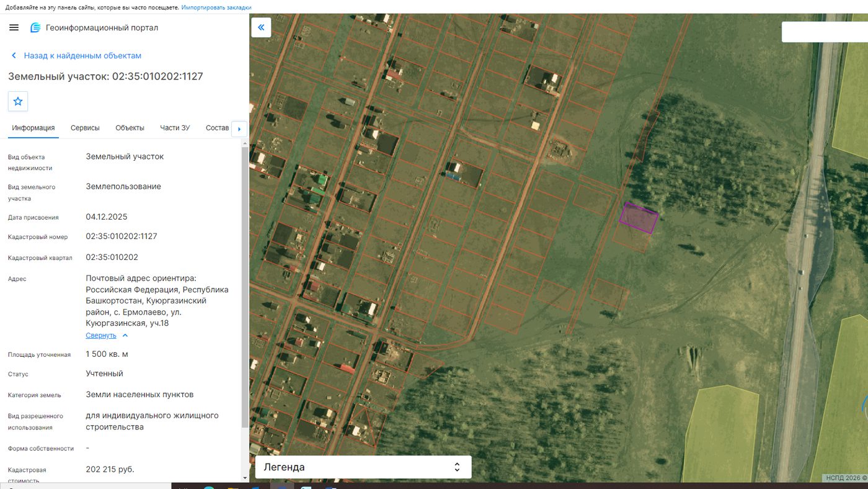Open the Легенда dropdown
Viewport: 868px width, 489px height.
(363, 467)
